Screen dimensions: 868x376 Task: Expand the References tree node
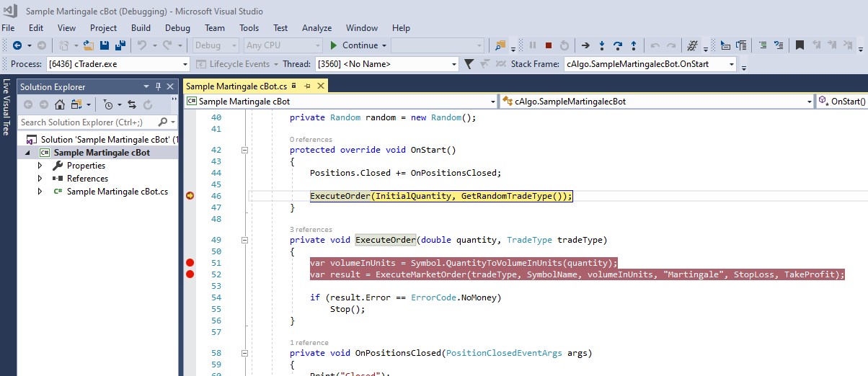pyautogui.click(x=40, y=179)
